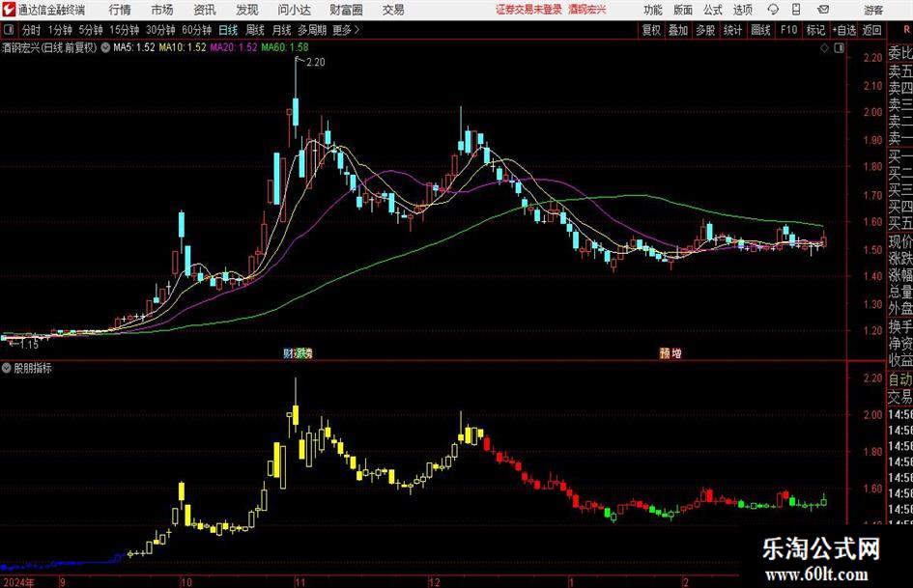
Task: Click the 叠加 overlay button
Action: point(678,30)
